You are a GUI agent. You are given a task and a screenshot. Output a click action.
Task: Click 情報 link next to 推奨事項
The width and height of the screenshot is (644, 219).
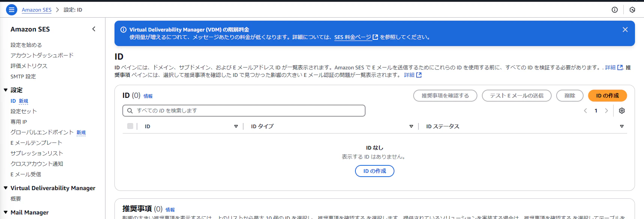click(170, 210)
